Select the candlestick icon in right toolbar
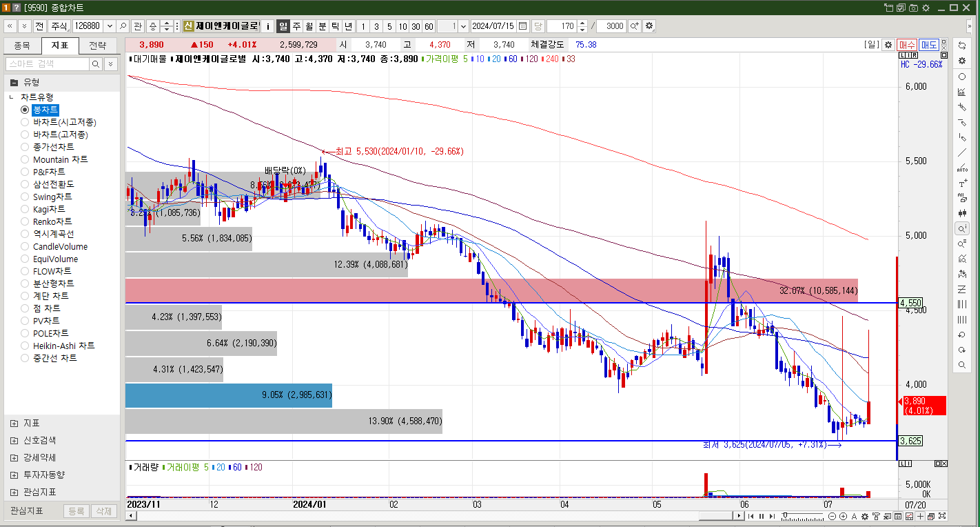Screen dimensions: 980x527 pos(962,213)
